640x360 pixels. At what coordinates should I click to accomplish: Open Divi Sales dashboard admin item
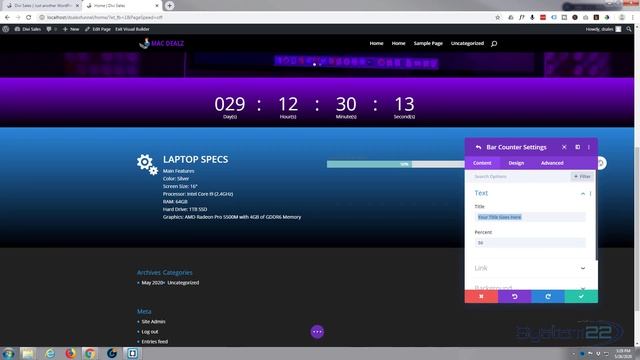pyautogui.click(x=28, y=29)
